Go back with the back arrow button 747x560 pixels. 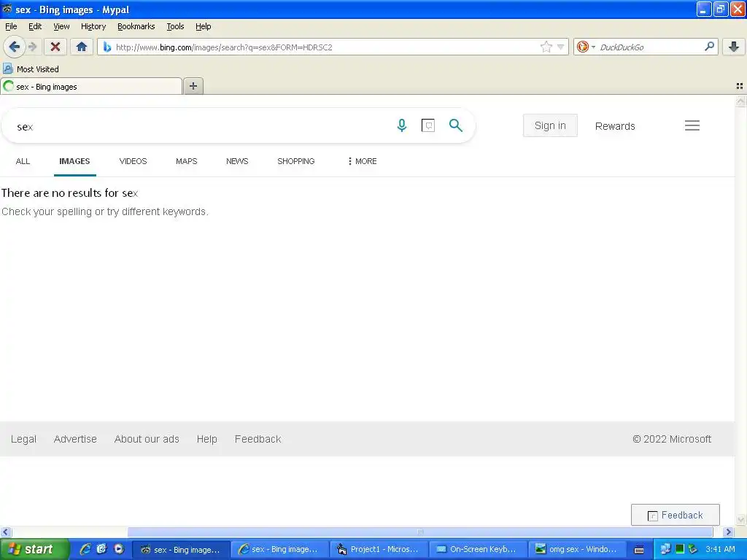click(14, 47)
